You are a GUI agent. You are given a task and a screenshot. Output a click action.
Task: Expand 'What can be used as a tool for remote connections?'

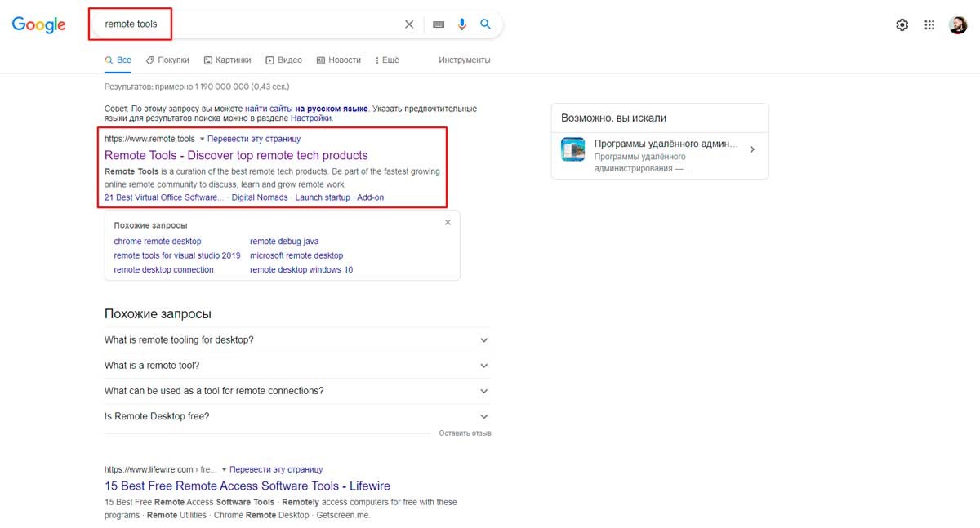click(297, 391)
